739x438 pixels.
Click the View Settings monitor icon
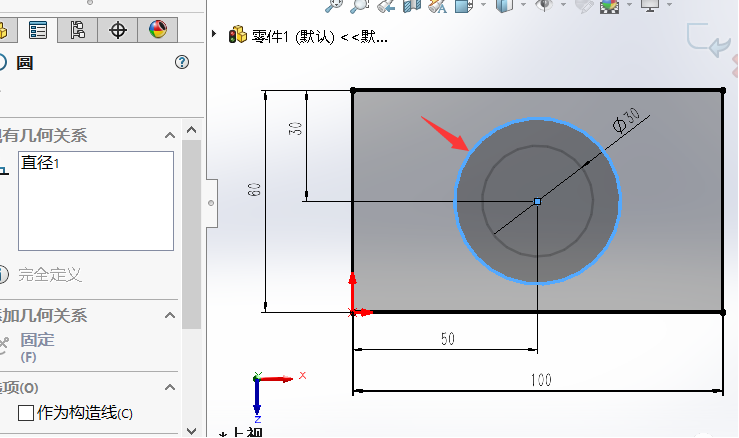coord(649,6)
